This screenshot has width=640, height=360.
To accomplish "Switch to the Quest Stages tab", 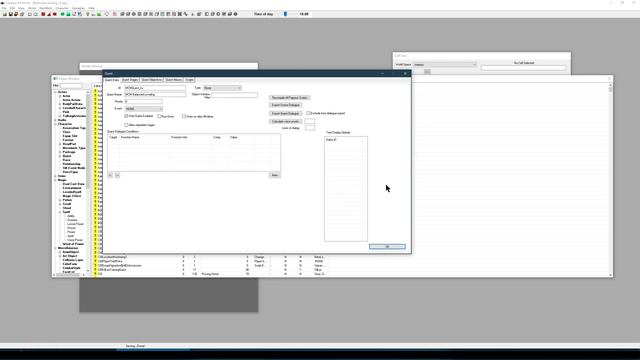I will click(130, 80).
